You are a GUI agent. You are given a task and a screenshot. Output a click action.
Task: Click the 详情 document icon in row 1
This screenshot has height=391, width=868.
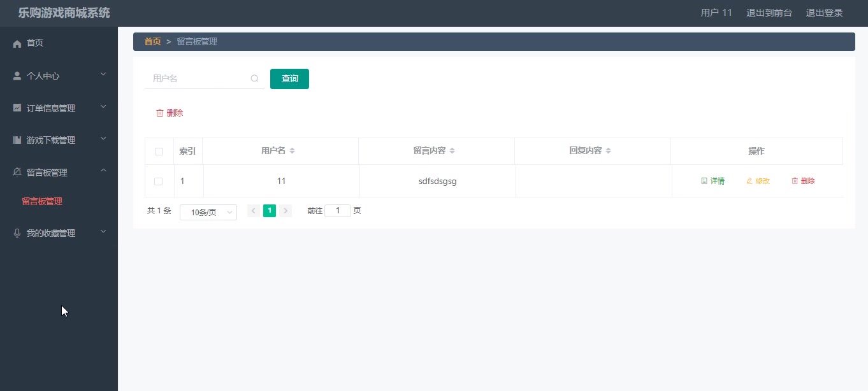[704, 181]
